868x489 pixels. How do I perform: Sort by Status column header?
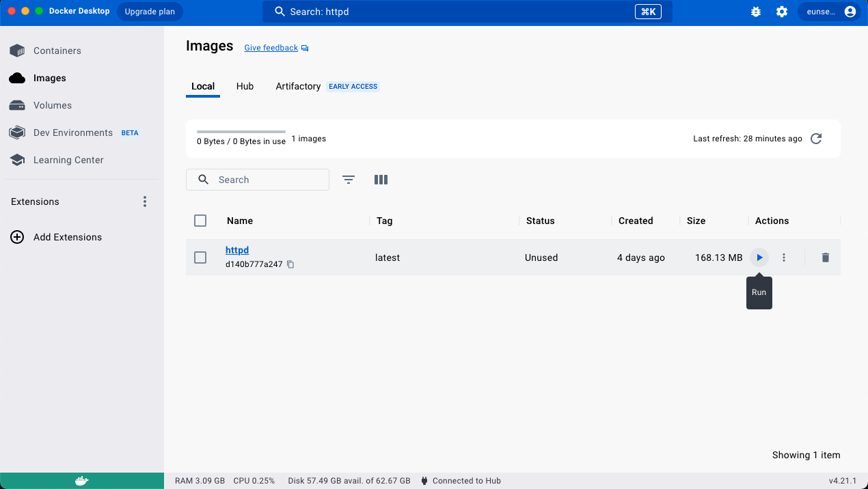click(541, 221)
